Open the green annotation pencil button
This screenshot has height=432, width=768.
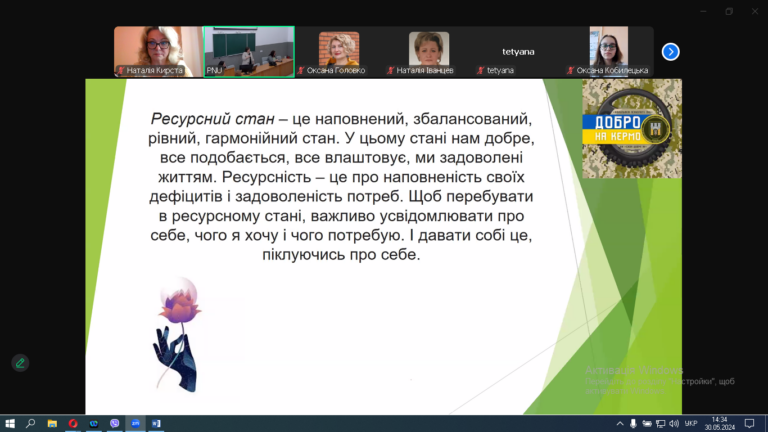click(x=20, y=363)
